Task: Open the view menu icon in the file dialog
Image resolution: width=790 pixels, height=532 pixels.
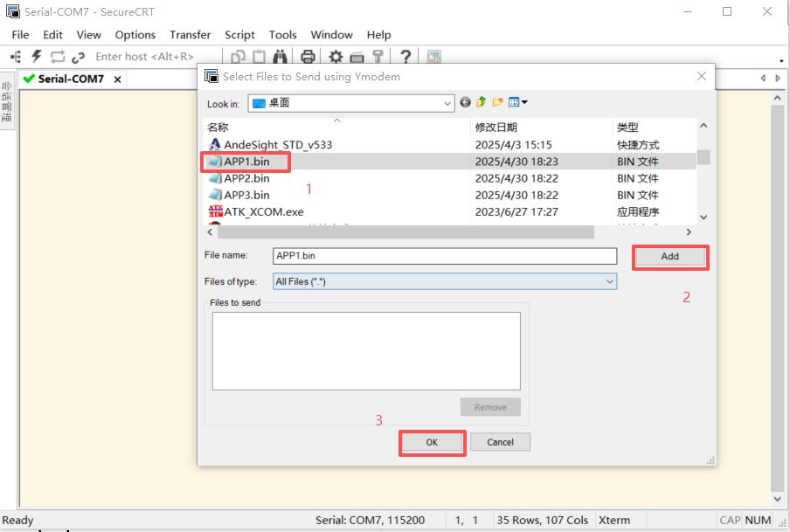Action: (517, 102)
